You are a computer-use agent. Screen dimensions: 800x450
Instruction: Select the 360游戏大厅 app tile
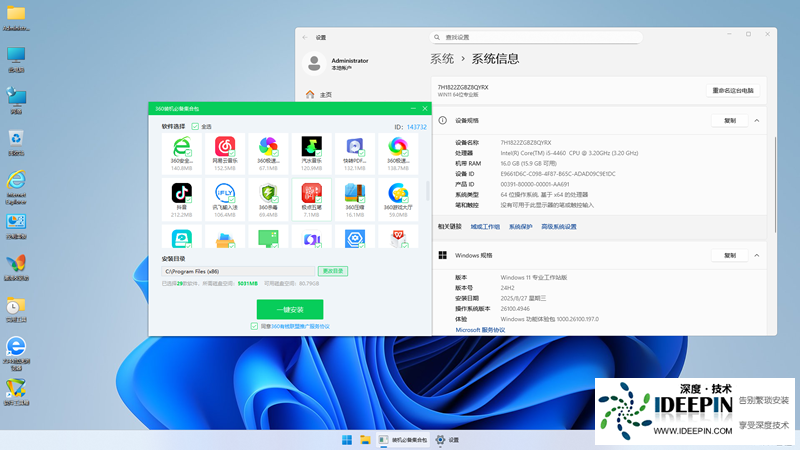point(398,199)
